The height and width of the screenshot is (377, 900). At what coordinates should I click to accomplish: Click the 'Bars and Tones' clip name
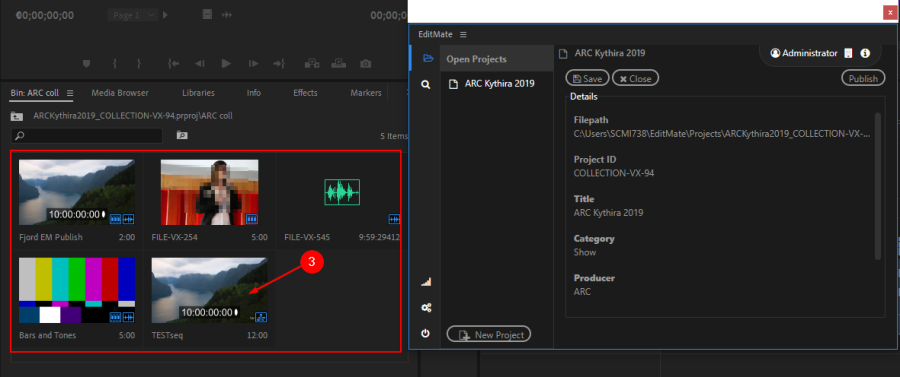click(x=47, y=335)
